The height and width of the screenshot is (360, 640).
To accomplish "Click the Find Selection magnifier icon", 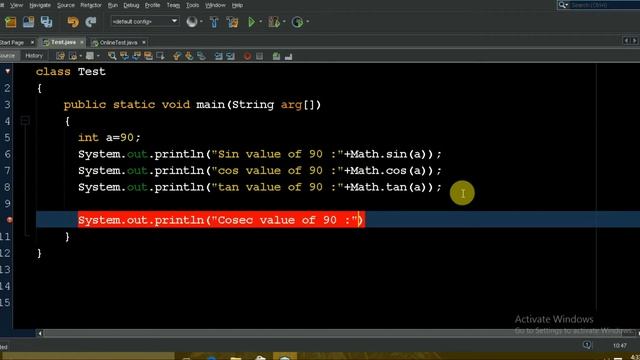I will 112,56.
